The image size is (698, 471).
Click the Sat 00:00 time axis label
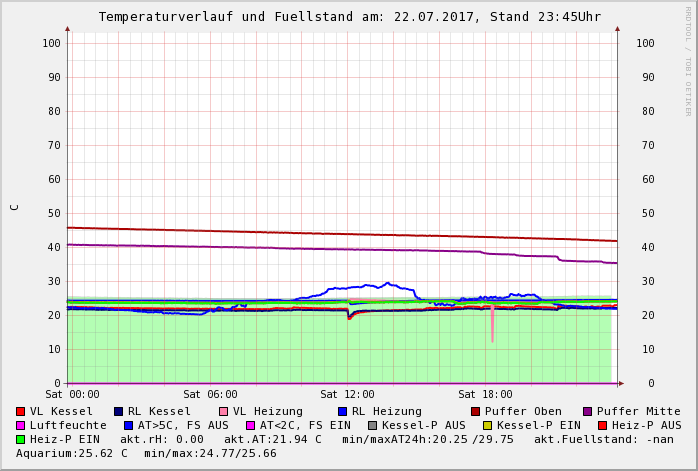click(x=72, y=395)
